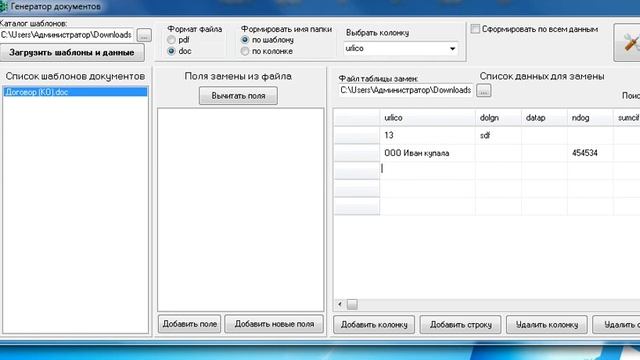
Task: Click the ndog column header
Action: (590, 118)
